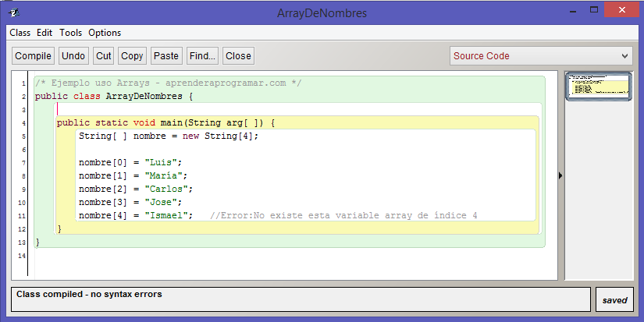Open the Class menu

(20, 33)
